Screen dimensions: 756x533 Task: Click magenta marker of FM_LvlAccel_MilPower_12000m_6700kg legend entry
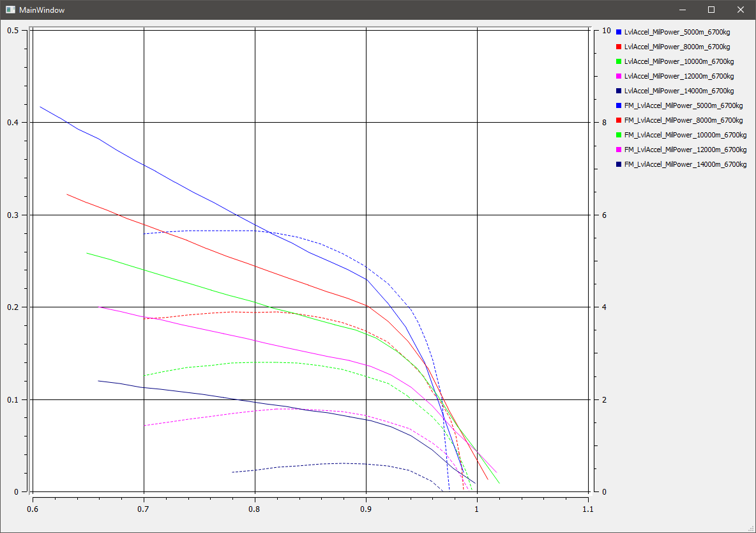(619, 150)
